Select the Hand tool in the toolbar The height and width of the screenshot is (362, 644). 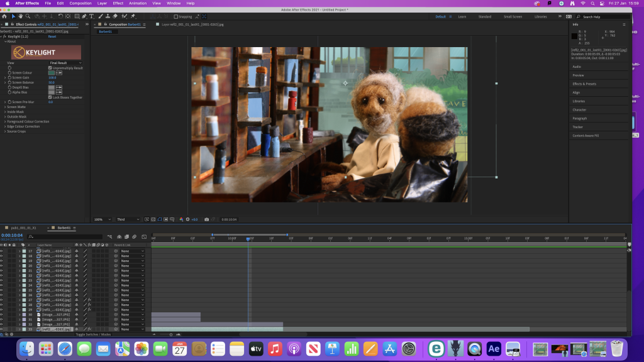pos(21,16)
